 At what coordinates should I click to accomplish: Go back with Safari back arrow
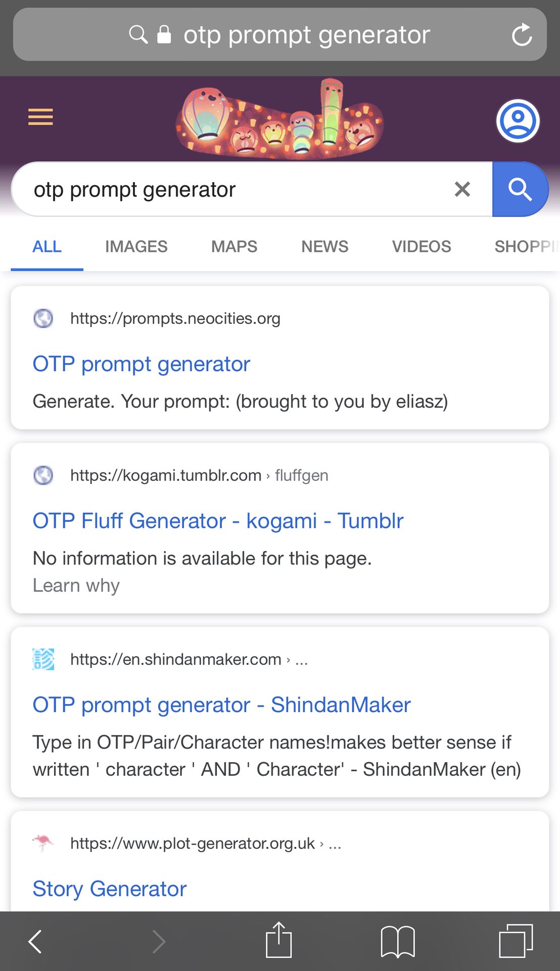point(35,942)
